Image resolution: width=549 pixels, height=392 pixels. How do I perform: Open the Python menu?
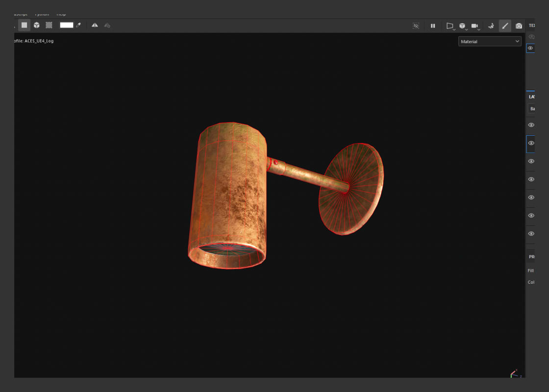(42, 14)
